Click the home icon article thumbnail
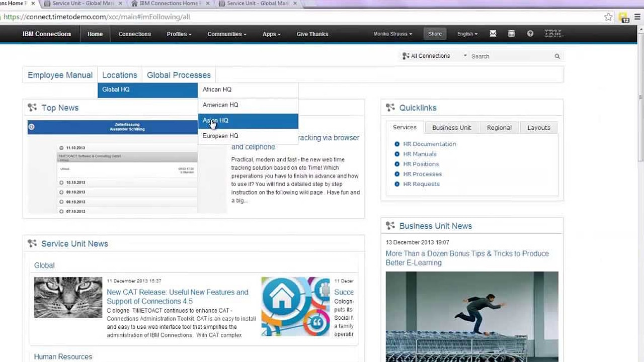 pyautogui.click(x=295, y=307)
